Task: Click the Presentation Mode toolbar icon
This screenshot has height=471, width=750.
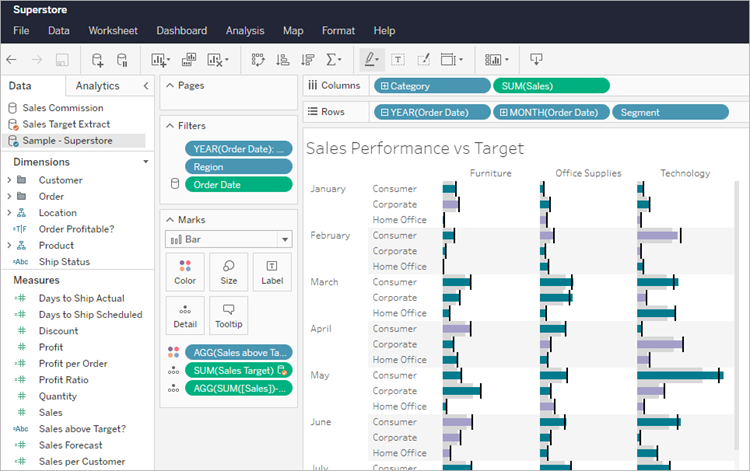Action: (536, 59)
